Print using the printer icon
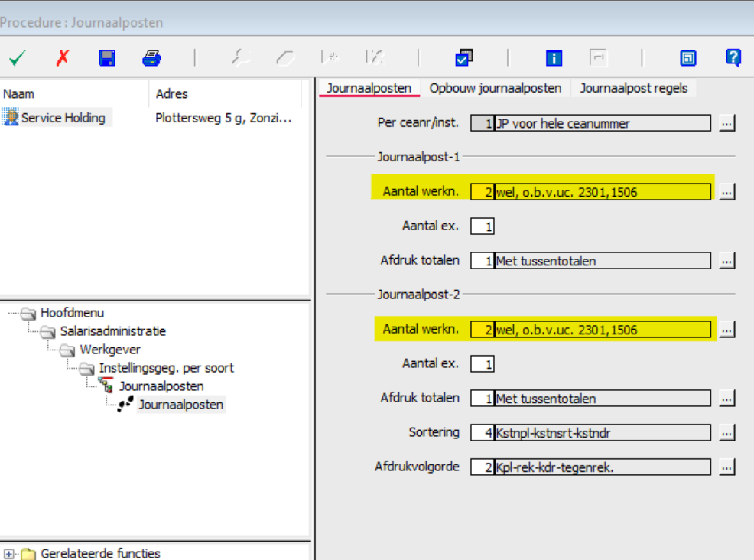 pos(151,58)
